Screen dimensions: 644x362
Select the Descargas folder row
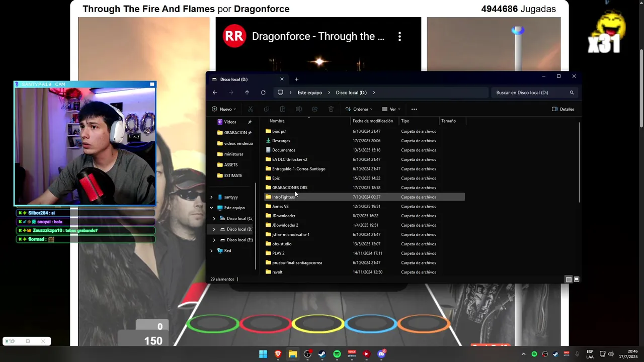tap(364, 141)
